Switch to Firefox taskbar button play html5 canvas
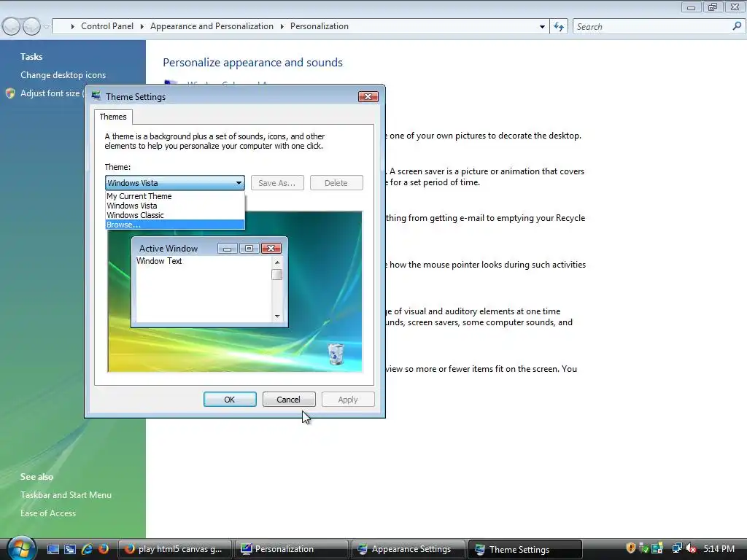This screenshot has width=747, height=560. (174, 549)
